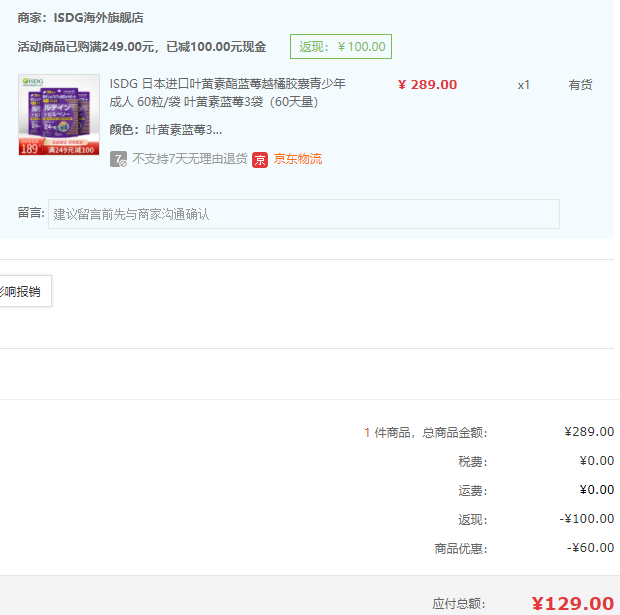
Task: Click the 税费 label
Action: [473, 462]
